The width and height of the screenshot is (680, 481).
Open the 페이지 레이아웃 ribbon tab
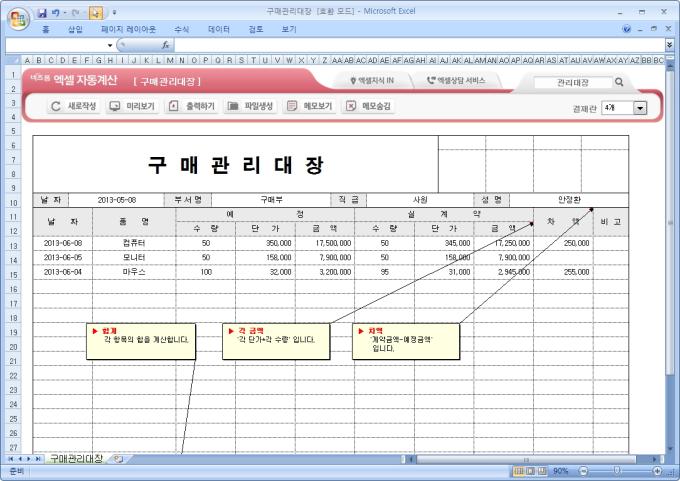pyautogui.click(x=128, y=29)
